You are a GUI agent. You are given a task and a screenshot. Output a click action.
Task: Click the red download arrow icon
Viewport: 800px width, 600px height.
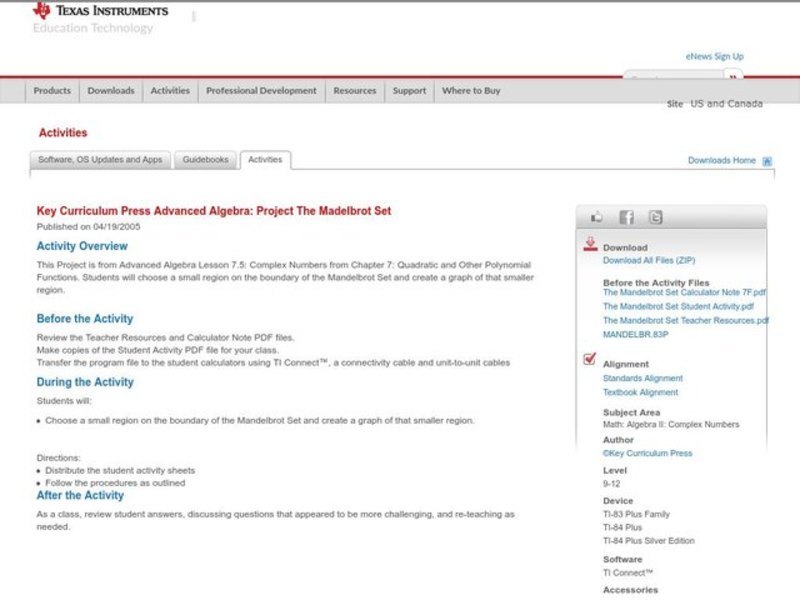590,244
